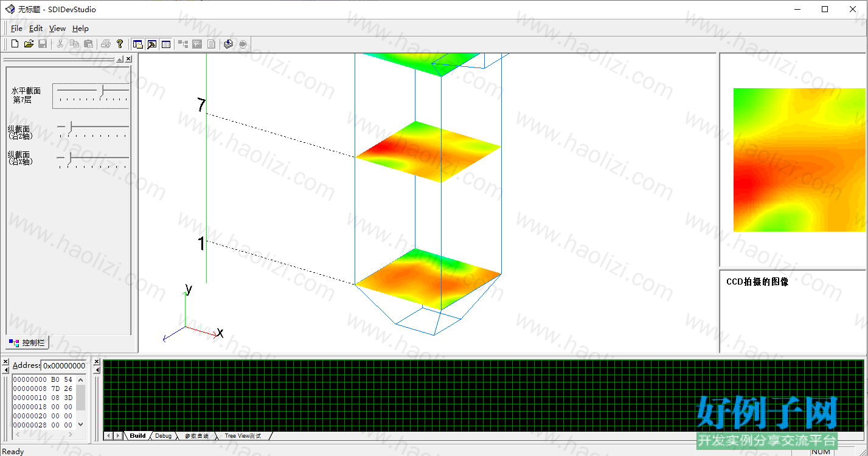Click the grey text page toolbar icon
This screenshot has width=868, height=456.
point(211,44)
